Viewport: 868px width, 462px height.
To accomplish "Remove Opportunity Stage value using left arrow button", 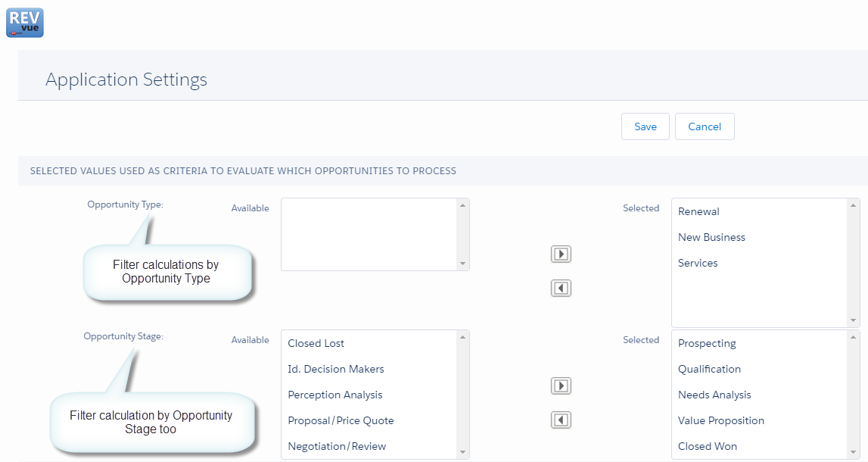I will (561, 420).
